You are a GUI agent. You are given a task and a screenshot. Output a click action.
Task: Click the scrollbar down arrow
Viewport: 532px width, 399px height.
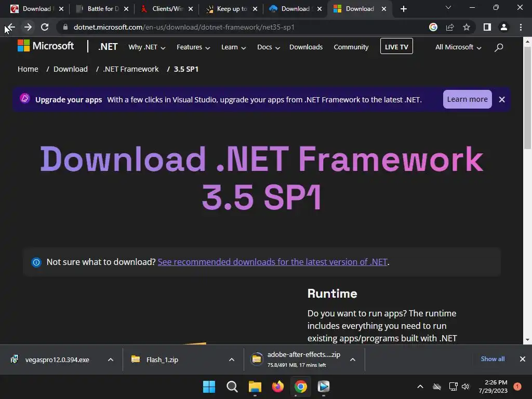pos(527,340)
